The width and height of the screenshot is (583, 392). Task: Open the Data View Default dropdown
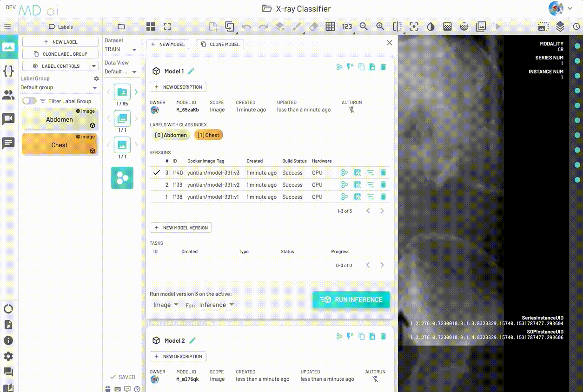pos(121,72)
